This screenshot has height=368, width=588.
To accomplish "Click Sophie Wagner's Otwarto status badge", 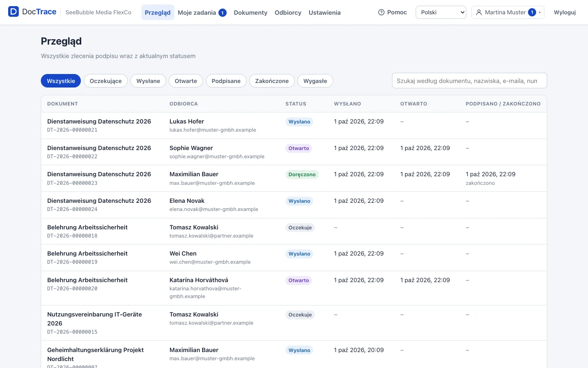I will pyautogui.click(x=298, y=148).
